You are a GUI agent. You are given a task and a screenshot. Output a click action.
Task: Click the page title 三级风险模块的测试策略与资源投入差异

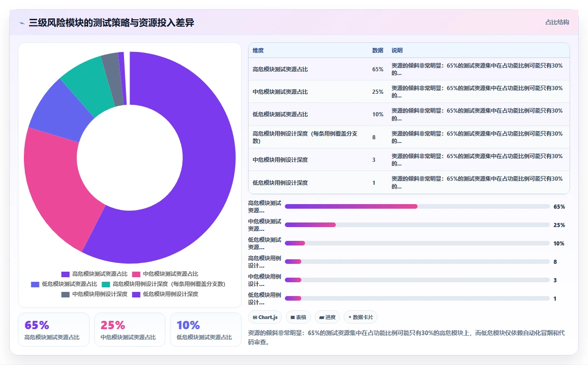(111, 23)
